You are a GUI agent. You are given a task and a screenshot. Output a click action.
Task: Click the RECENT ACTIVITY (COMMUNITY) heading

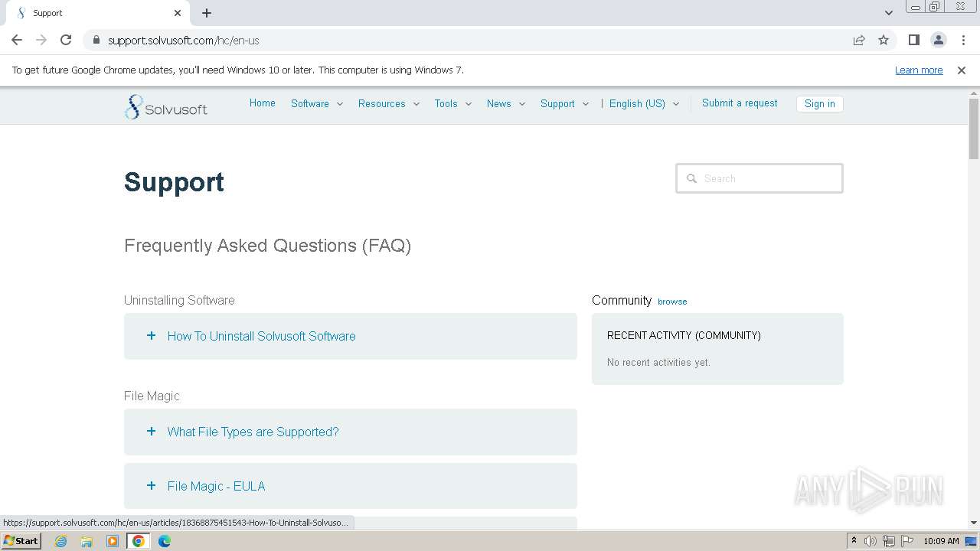click(x=684, y=335)
